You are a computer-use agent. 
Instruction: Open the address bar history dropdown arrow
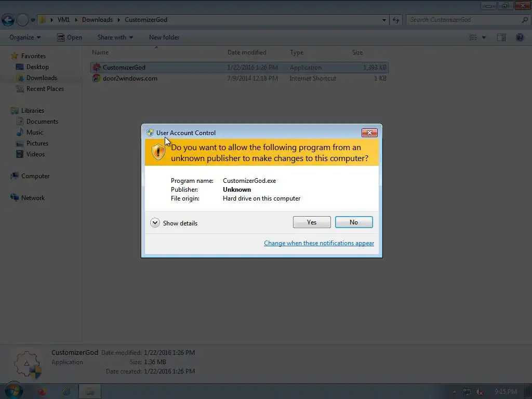click(x=384, y=20)
